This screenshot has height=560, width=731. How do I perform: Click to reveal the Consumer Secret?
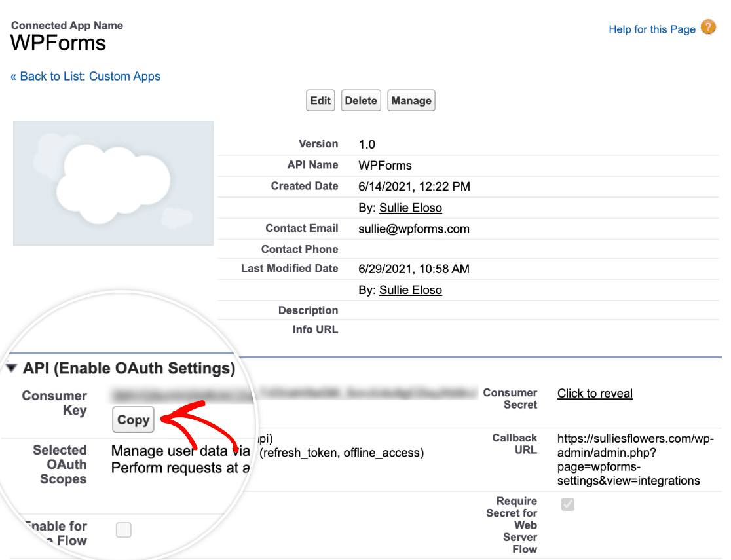click(x=595, y=394)
